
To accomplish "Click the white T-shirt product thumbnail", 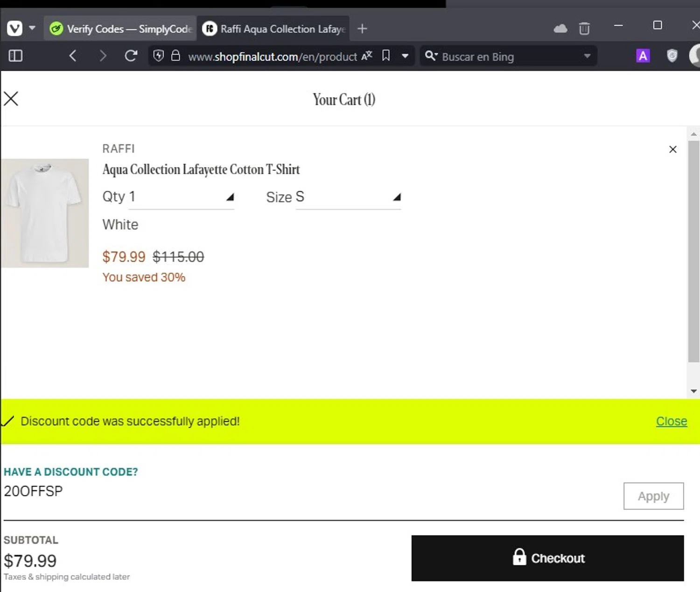I will click(45, 213).
